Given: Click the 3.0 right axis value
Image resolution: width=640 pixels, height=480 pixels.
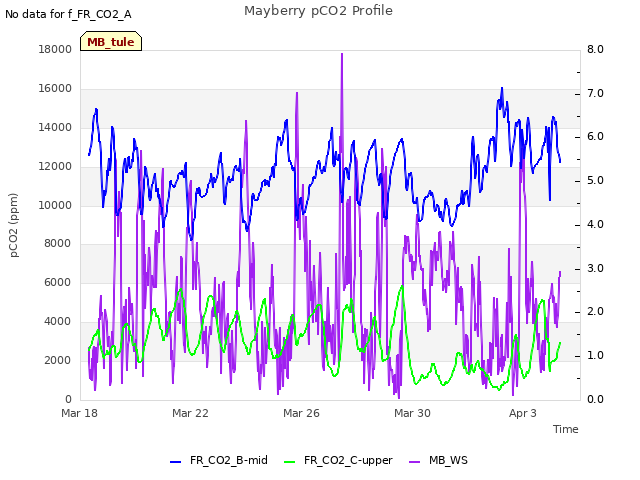Looking at the screenshot, I should point(596,268).
